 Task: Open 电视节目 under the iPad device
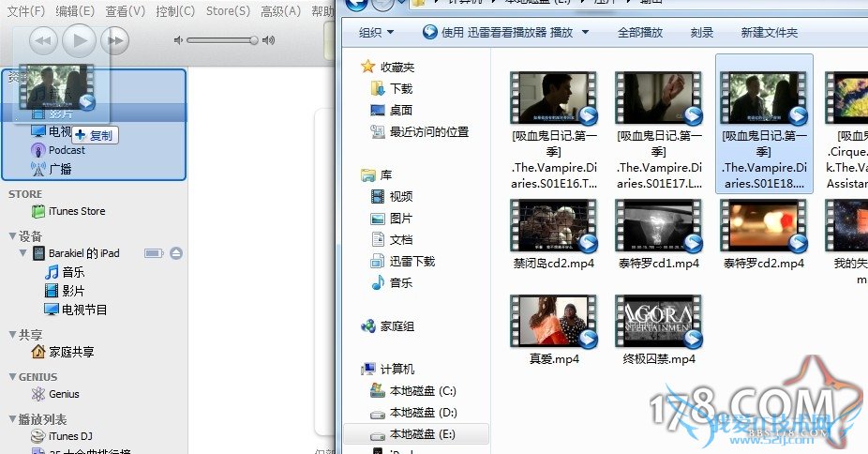(x=75, y=310)
